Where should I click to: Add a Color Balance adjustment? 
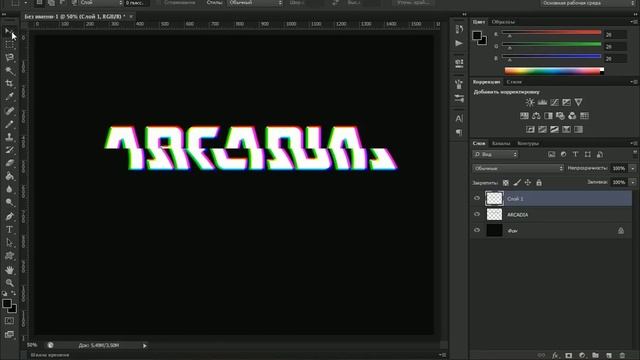(536, 116)
